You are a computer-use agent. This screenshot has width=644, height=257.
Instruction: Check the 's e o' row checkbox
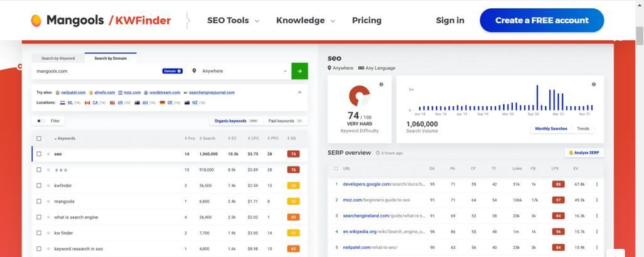39,170
